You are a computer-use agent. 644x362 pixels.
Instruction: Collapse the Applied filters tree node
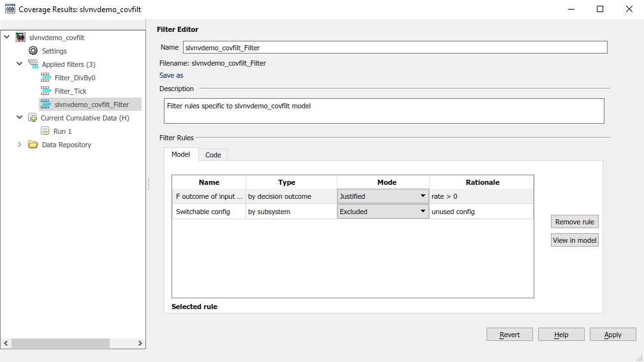click(19, 64)
